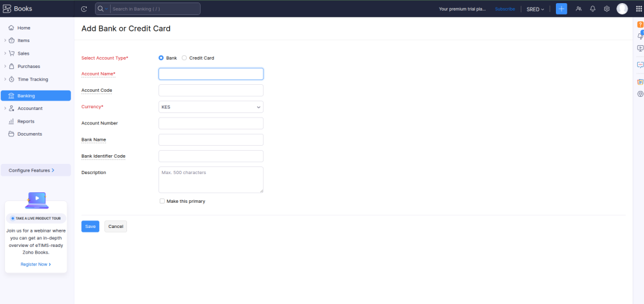Select the Bank radio button

click(161, 58)
